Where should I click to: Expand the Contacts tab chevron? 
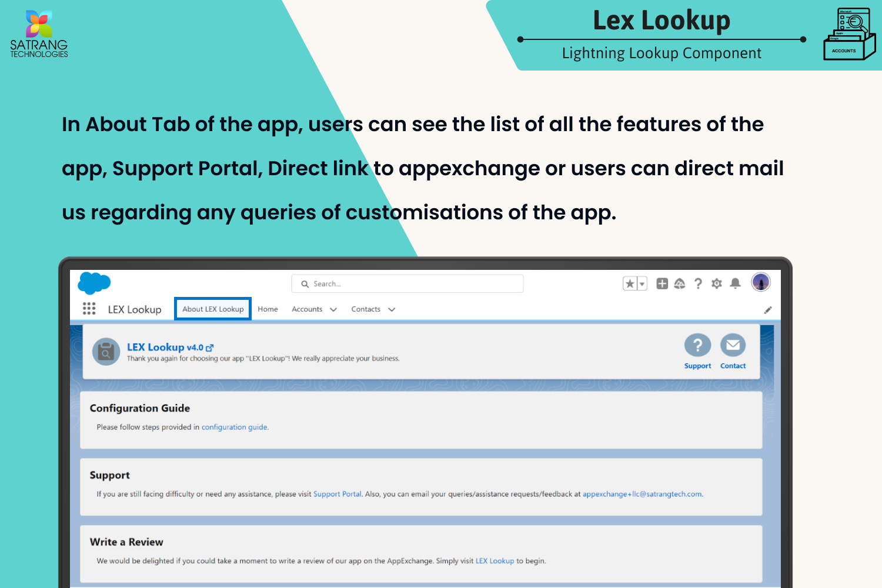[392, 310]
